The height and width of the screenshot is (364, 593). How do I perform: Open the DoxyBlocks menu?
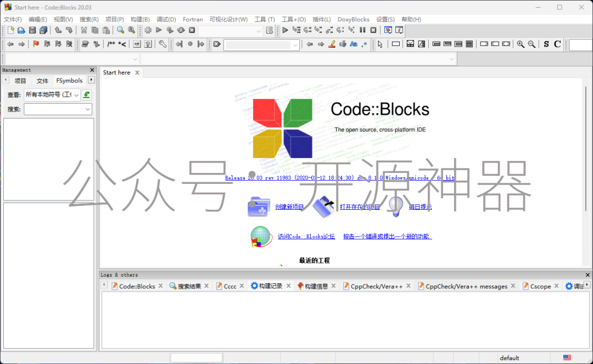point(353,19)
